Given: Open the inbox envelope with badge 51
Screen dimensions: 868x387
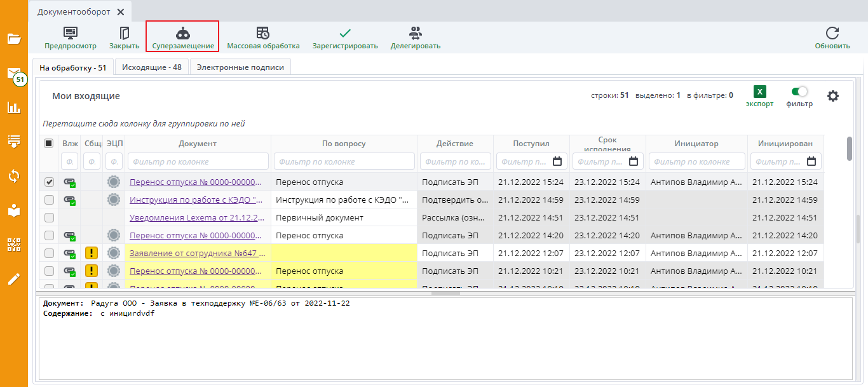Looking at the screenshot, I should pyautogui.click(x=15, y=74).
